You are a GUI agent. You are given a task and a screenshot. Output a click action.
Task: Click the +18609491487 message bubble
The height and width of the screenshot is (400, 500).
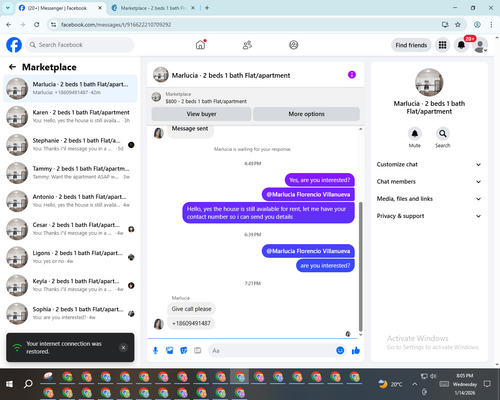191,323
